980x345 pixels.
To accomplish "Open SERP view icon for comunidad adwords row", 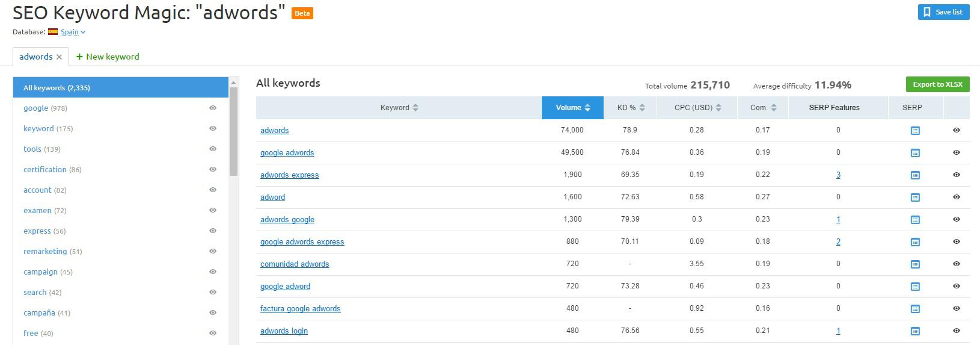I will click(x=915, y=264).
